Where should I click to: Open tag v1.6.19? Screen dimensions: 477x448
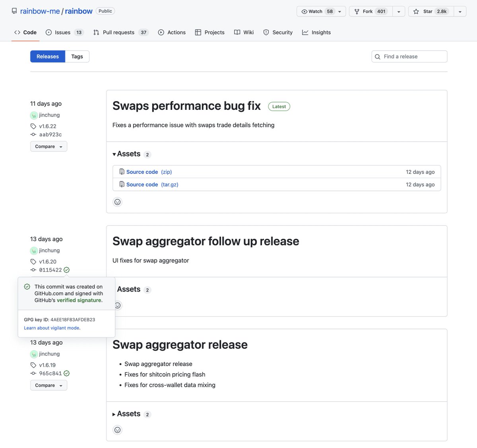tap(47, 365)
